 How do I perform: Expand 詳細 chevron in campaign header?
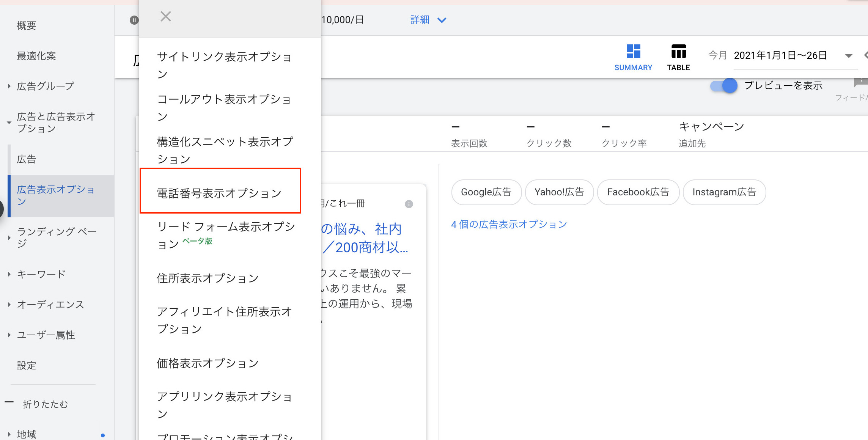[x=442, y=20]
